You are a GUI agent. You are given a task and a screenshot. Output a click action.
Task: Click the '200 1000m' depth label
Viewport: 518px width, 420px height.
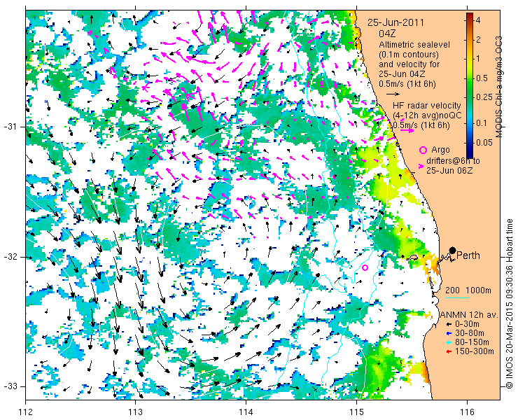click(468, 290)
